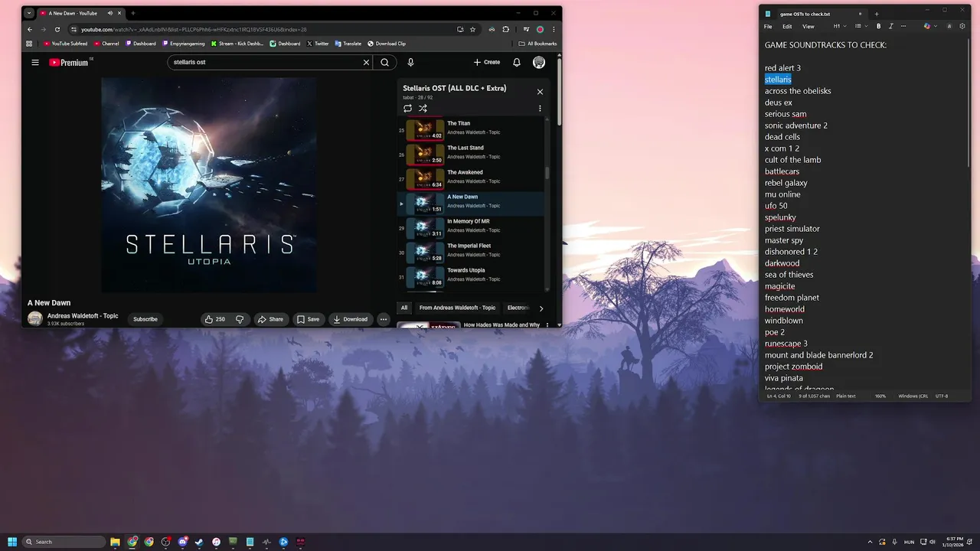Screen dimensions: 980x551
Task: Open the YouTube guide hamburger menu
Action: (35, 62)
